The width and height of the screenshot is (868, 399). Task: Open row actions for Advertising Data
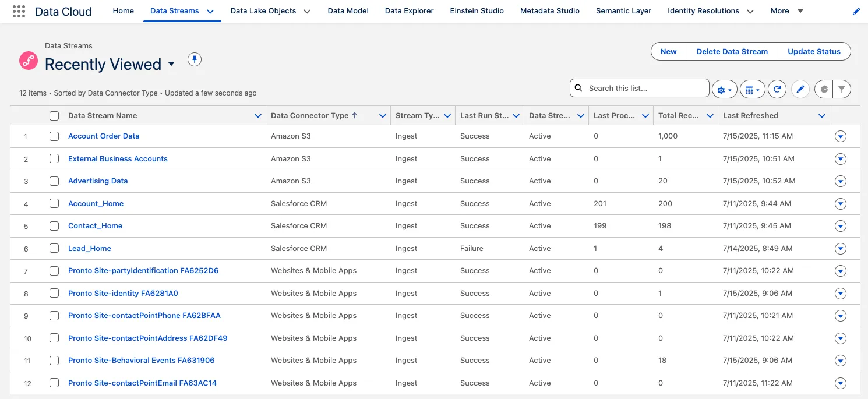point(840,181)
